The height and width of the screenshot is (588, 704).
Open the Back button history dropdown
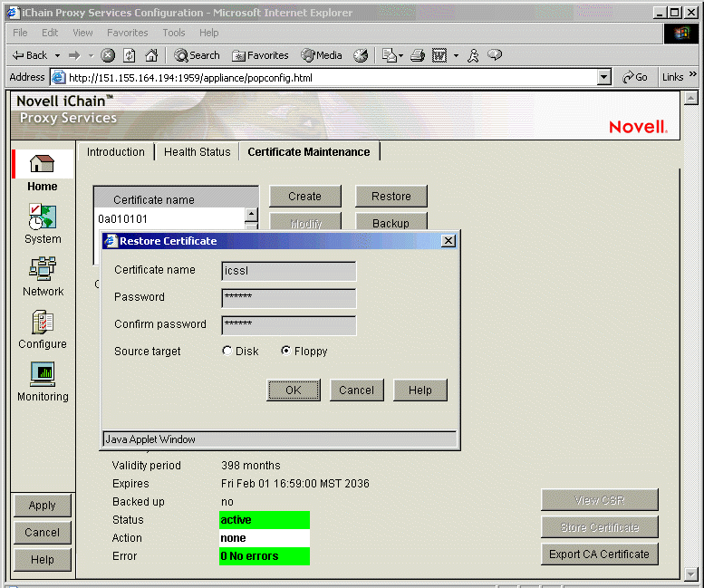58,55
